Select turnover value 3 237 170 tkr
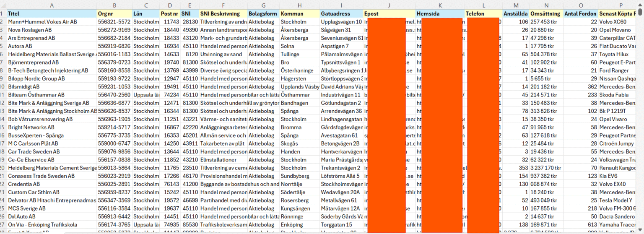The image size is (644, 234). pyautogui.click(x=545, y=168)
